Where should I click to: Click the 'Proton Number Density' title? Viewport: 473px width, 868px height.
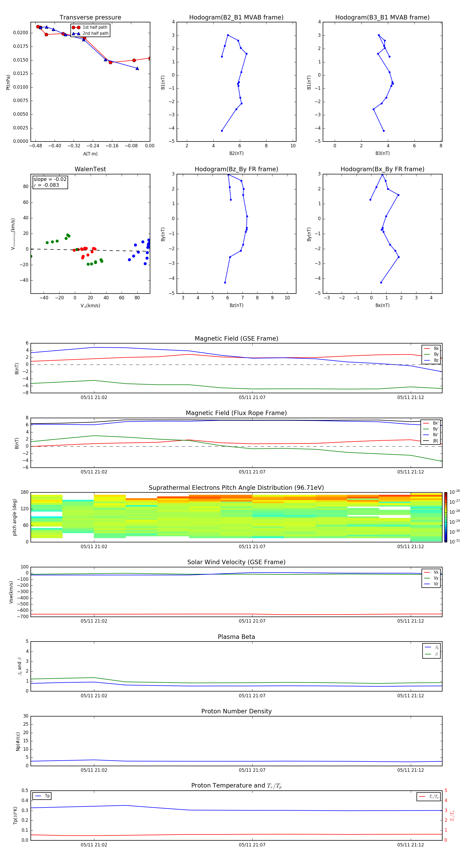click(236, 711)
